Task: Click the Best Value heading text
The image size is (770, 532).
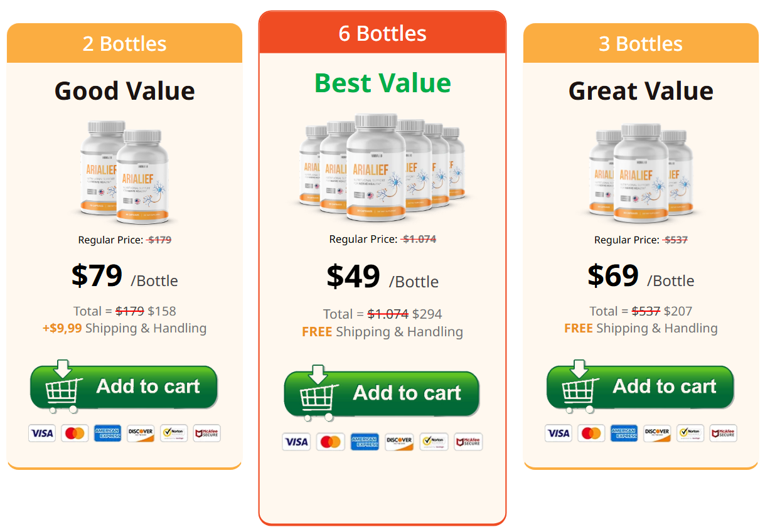Action: pyautogui.click(x=382, y=83)
